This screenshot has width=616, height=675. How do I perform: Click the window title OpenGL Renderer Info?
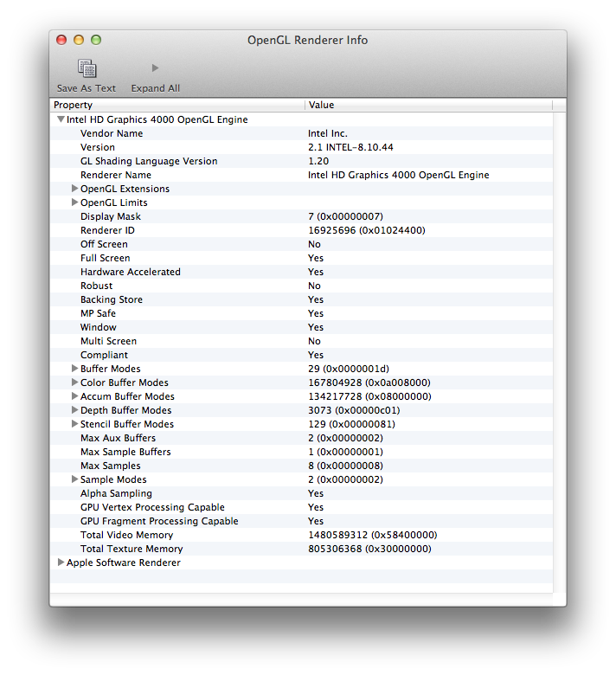pos(307,40)
